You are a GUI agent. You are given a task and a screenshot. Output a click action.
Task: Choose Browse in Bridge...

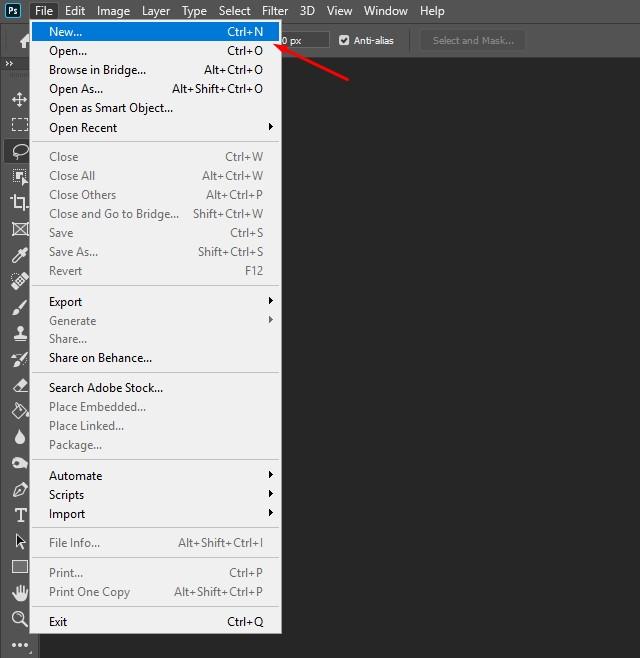[x=156, y=70]
